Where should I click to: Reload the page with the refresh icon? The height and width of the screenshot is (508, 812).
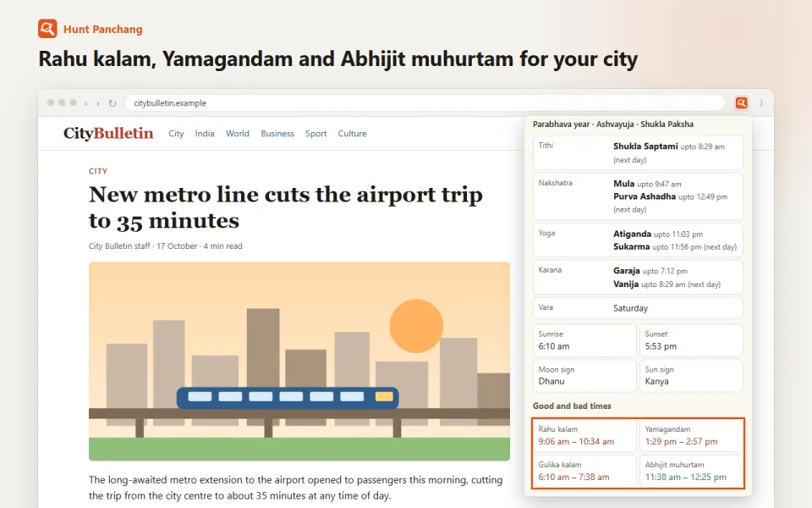click(112, 103)
